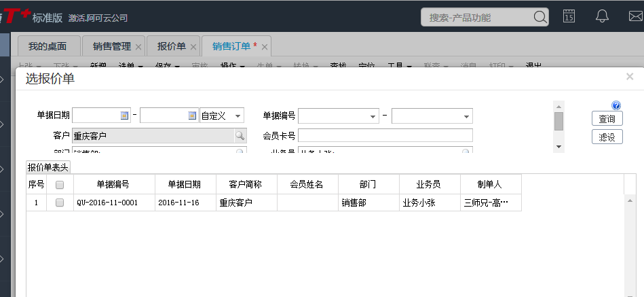Select the 报价单表头 tab

coord(48,167)
